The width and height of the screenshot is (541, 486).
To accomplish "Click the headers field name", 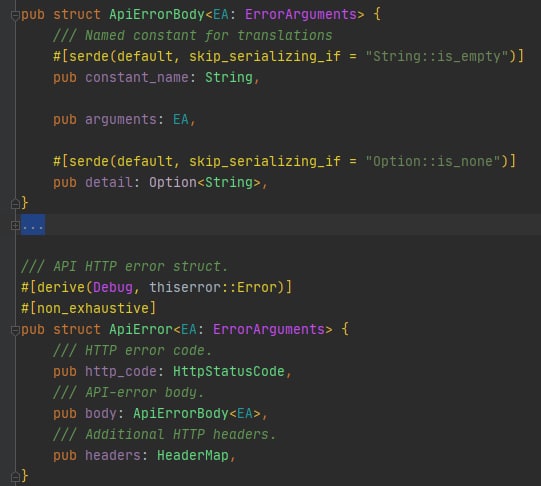I will click(113, 456).
